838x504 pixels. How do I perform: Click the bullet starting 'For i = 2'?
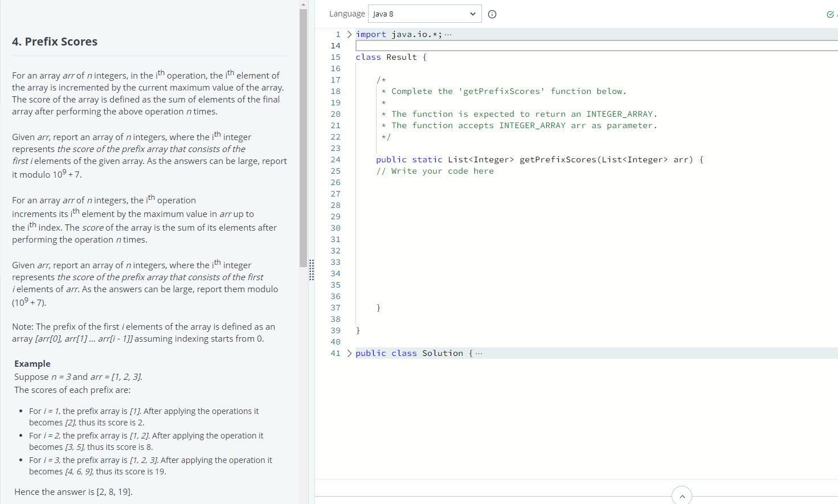point(146,441)
